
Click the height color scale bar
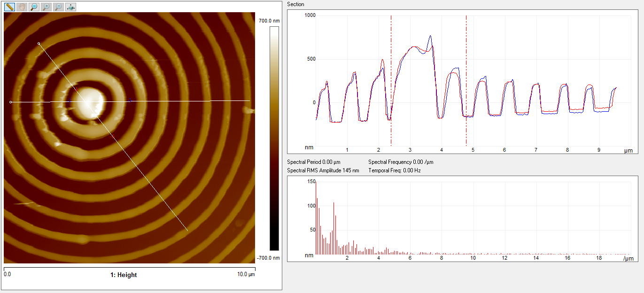click(274, 139)
